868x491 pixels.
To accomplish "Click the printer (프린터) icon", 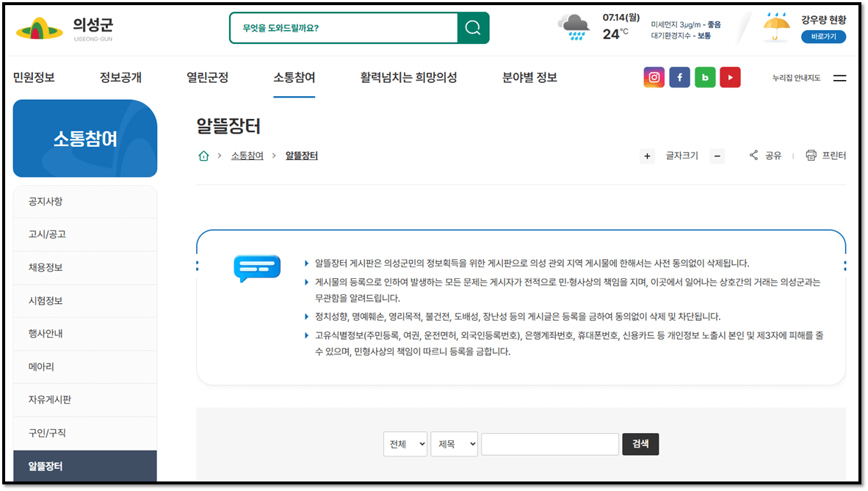I will 811,155.
